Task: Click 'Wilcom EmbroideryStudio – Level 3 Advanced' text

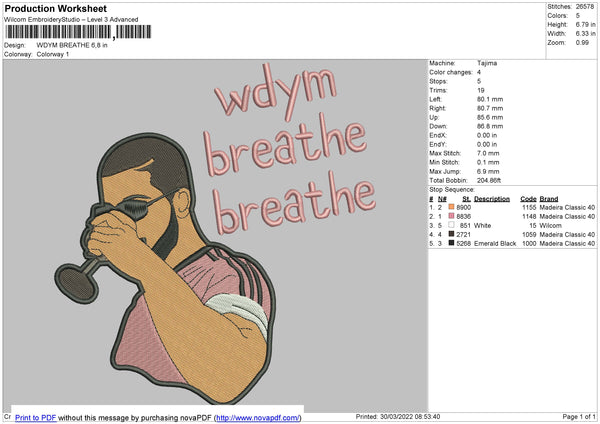Action: (71, 20)
